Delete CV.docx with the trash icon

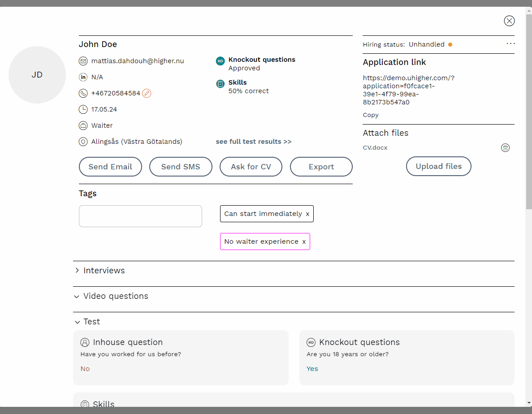click(x=505, y=148)
